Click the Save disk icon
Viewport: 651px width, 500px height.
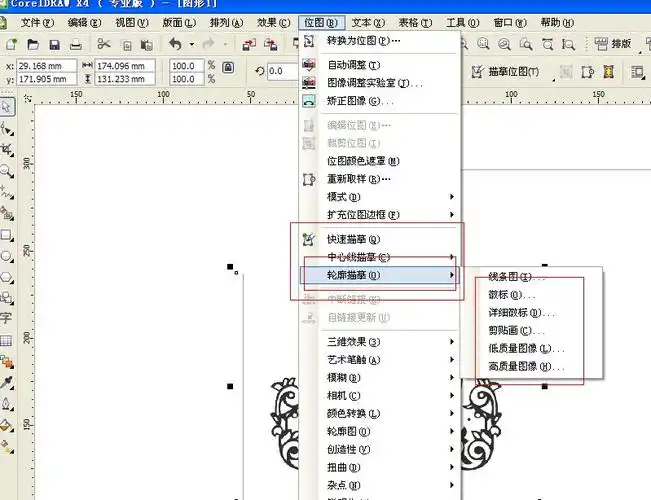click(54, 44)
